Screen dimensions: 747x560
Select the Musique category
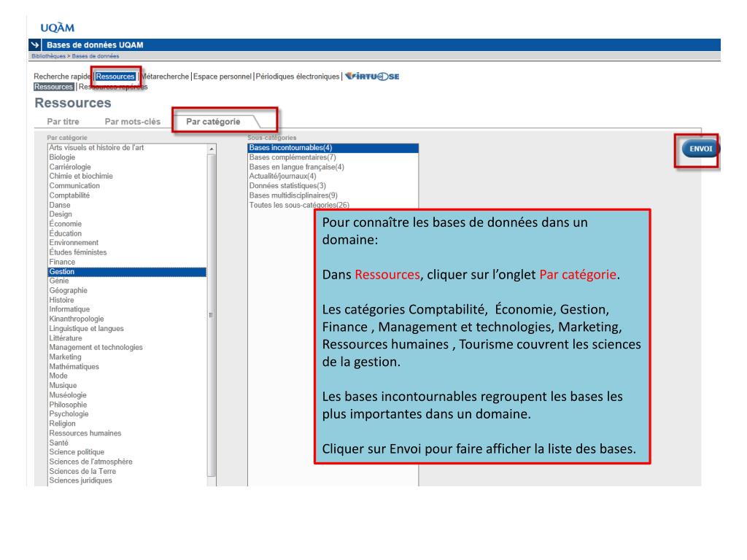click(x=127, y=386)
